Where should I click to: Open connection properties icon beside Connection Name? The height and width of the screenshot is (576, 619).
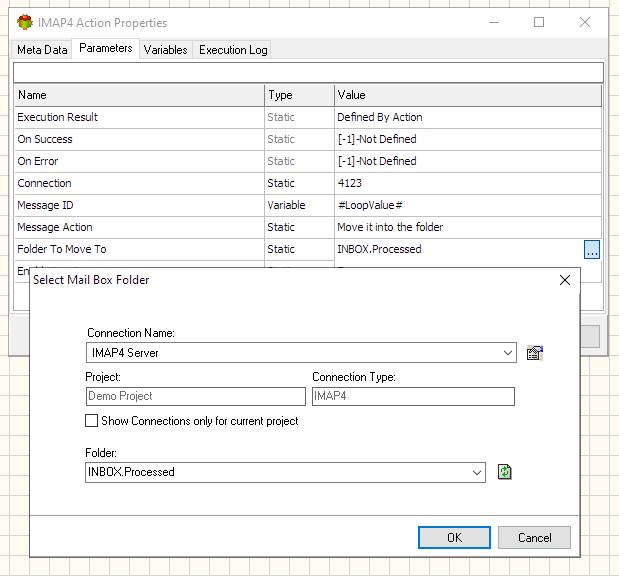coord(535,353)
